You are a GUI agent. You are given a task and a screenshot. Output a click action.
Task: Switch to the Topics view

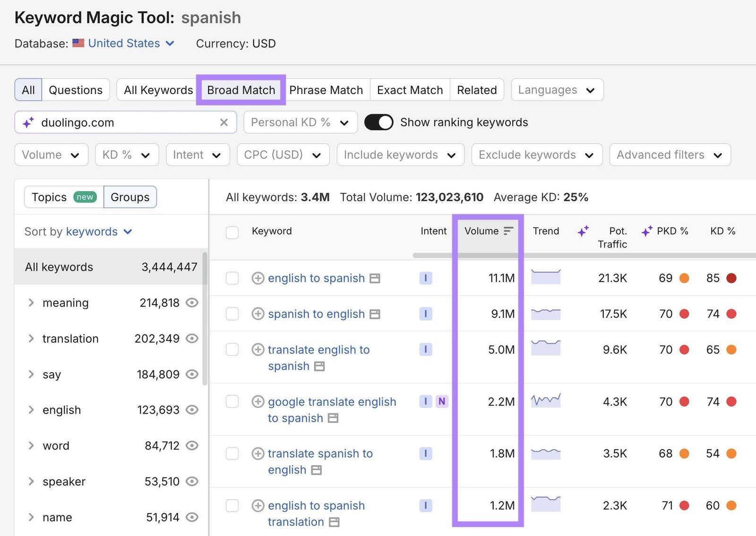coord(64,197)
